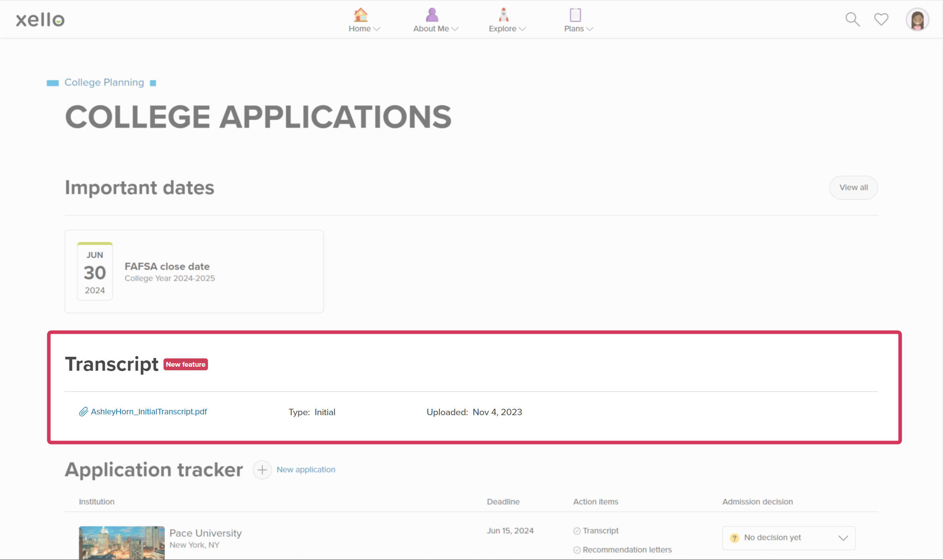Open favorites heart icon

point(881,19)
